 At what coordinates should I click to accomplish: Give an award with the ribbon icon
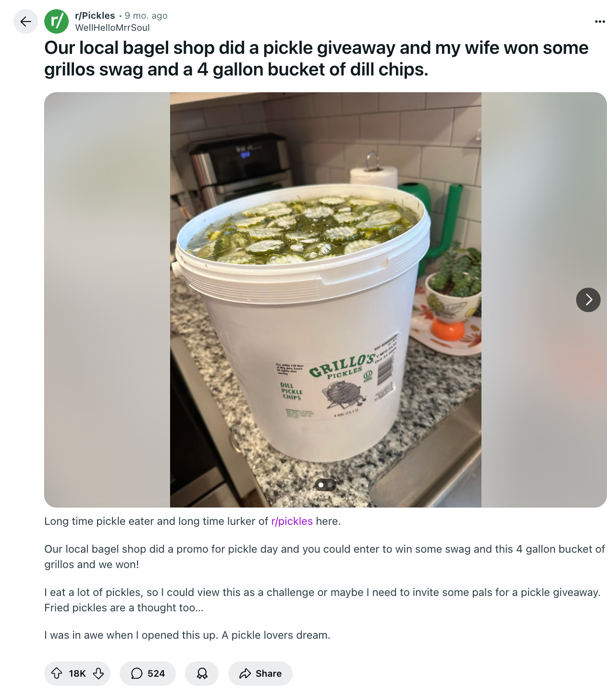202,673
